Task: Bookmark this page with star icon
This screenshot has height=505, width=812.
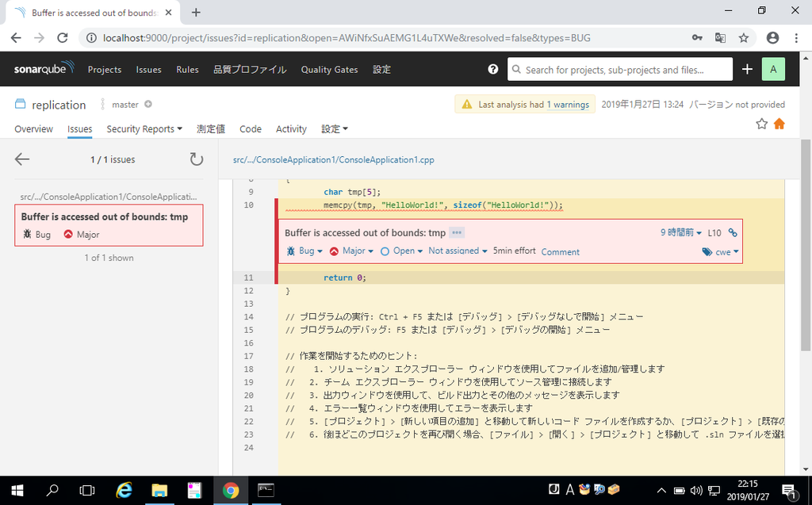Action: 744,38
